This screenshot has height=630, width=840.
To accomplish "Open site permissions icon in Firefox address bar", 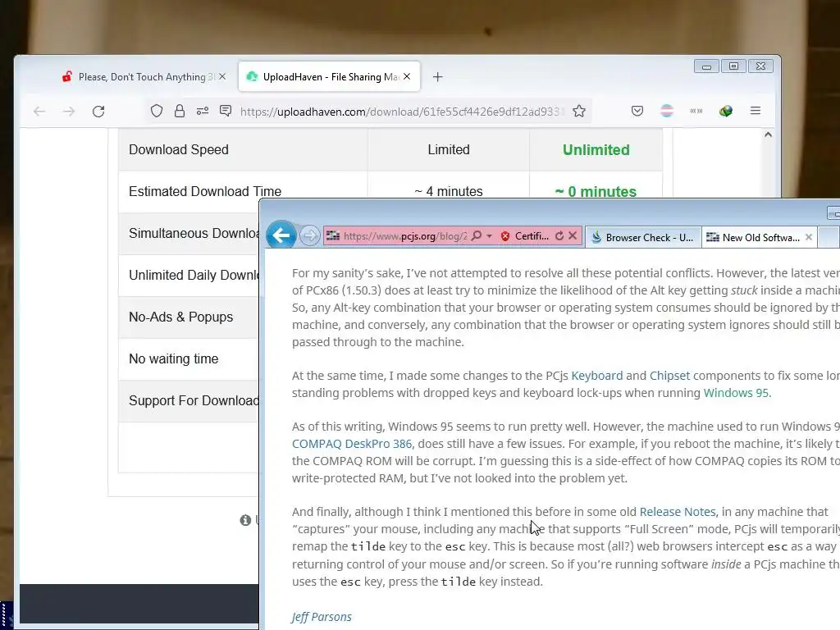I will 203,111.
